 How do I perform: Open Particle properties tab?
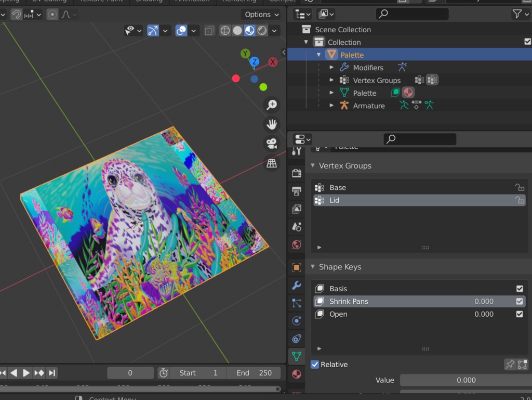click(x=297, y=303)
